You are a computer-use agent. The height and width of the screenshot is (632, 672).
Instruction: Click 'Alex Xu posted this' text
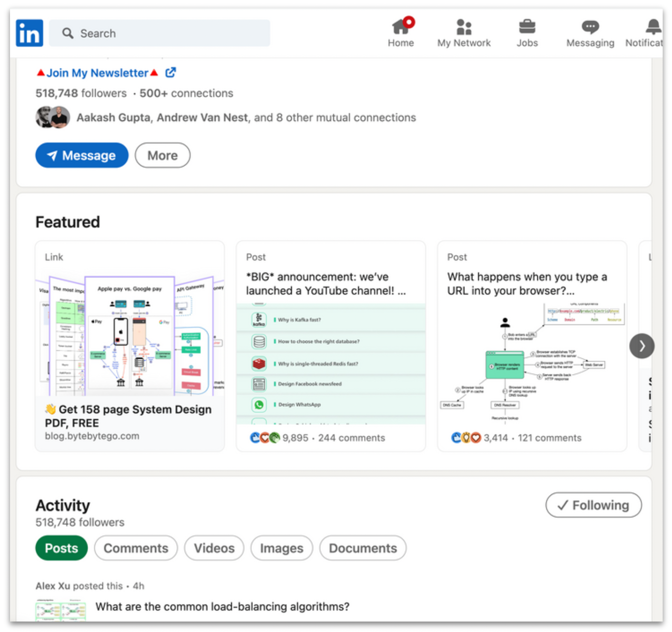click(79, 586)
